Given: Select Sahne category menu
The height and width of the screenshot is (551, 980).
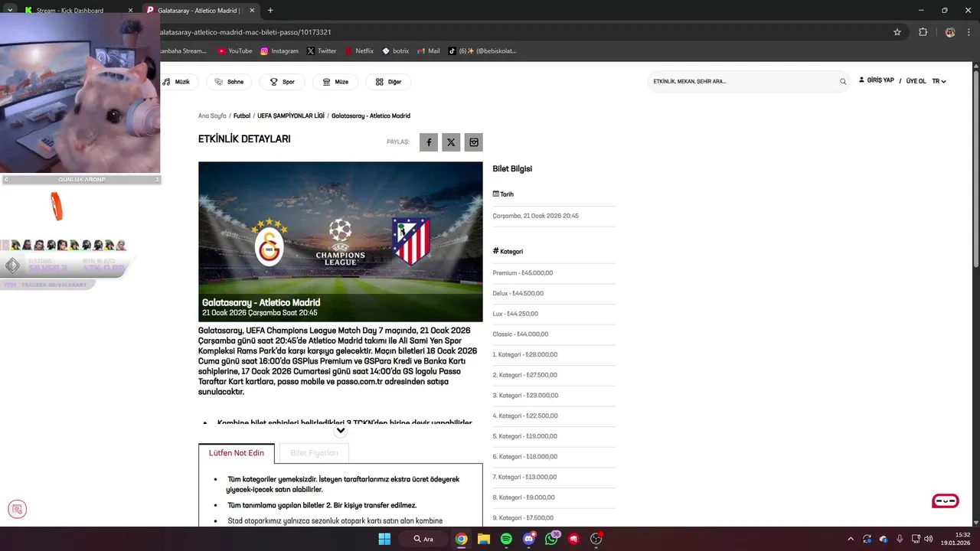Looking at the screenshot, I should click(229, 82).
